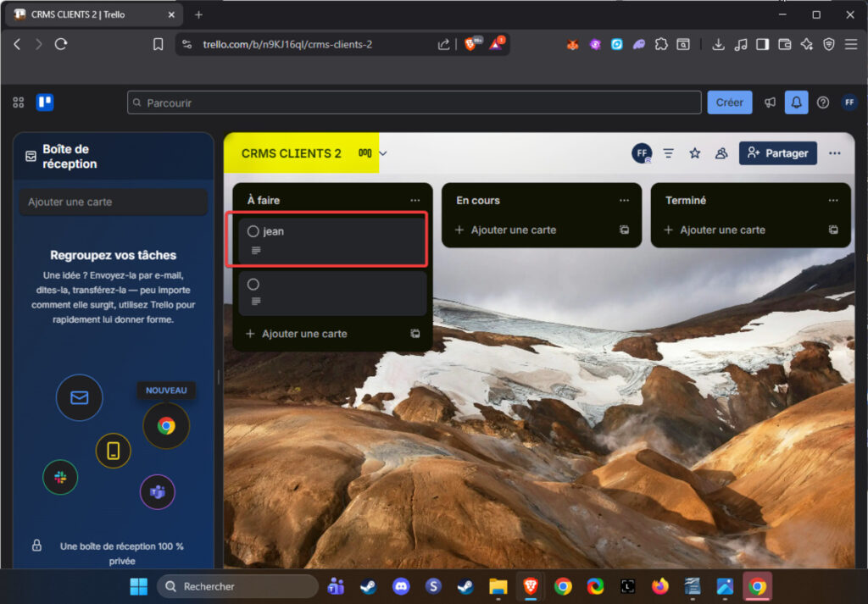
Task: Click the Créer button
Action: [729, 103]
